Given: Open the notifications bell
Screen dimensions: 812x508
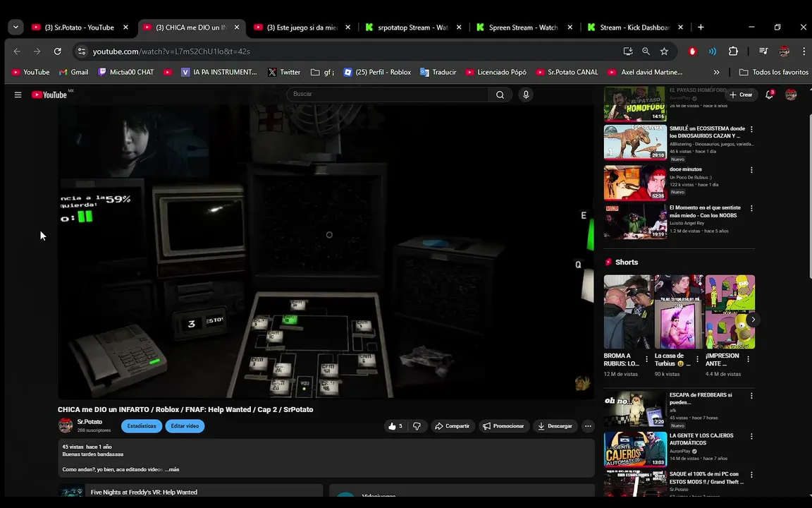Looking at the screenshot, I should [x=770, y=95].
